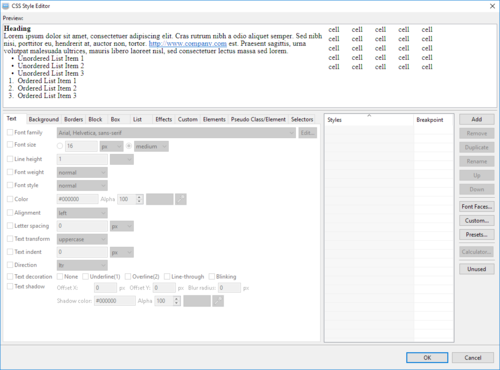Open the medium font size dropdown
The width and height of the screenshot is (500, 370).
pos(151,146)
